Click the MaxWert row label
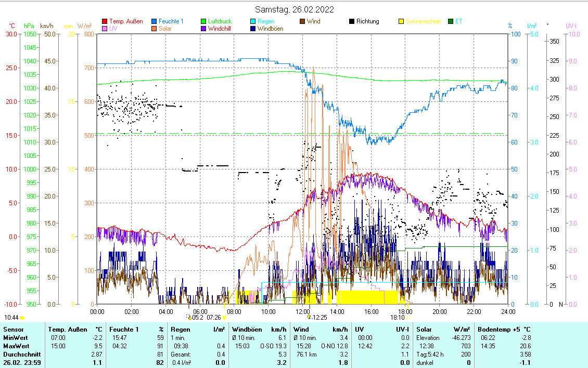The width and height of the screenshot is (588, 368). click(x=15, y=346)
